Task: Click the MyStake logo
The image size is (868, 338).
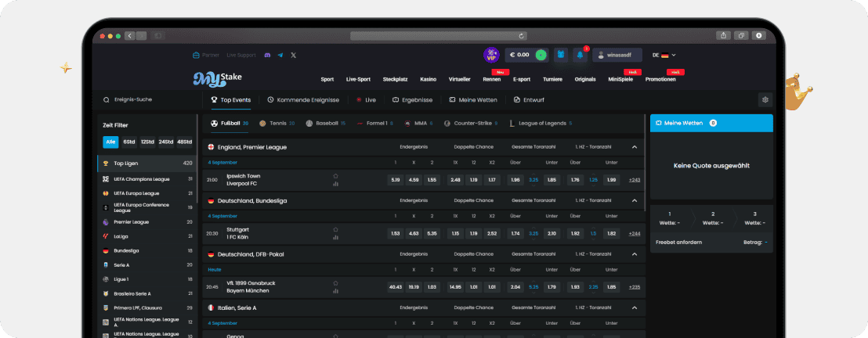Action: tap(217, 78)
